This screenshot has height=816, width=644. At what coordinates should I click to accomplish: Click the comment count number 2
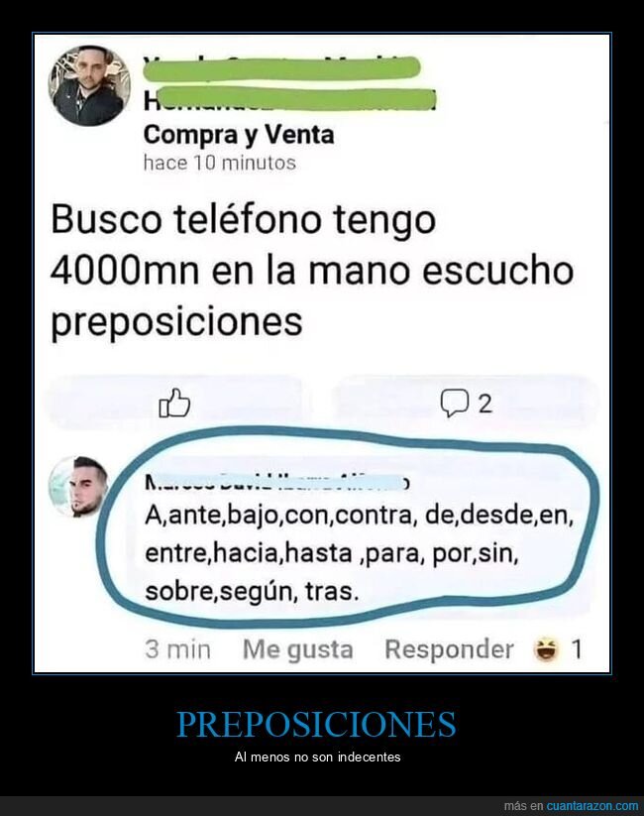coord(484,404)
